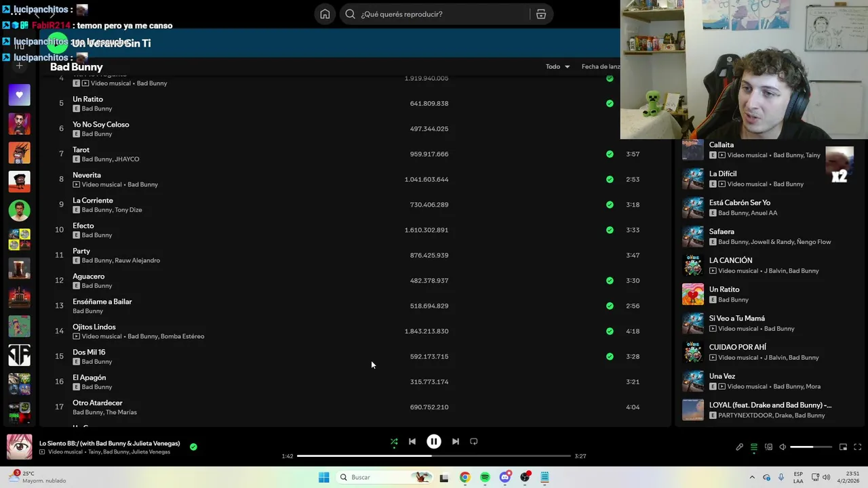Image resolution: width=868 pixels, height=488 pixels.
Task: Select Safaera in the queue
Action: [722, 232]
